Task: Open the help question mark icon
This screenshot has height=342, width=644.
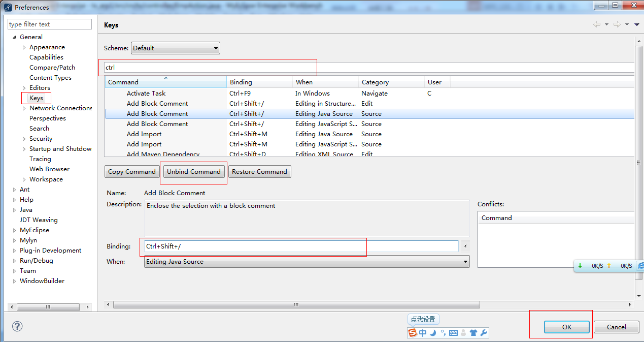Action: point(17,326)
